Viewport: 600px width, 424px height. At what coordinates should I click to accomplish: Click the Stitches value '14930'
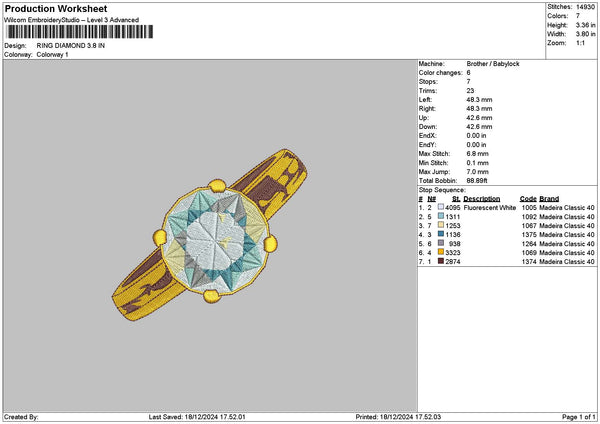click(x=585, y=7)
